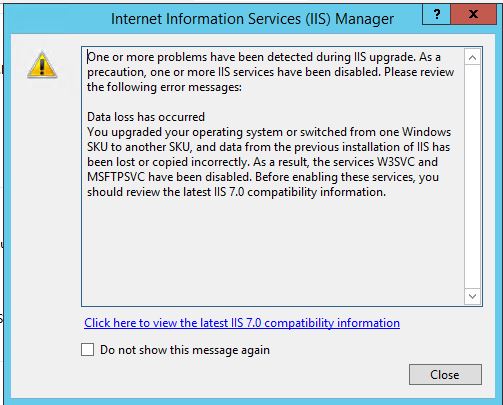
Task: Tick the 'Do not show this message again' checkbox
Action: pos(87,350)
